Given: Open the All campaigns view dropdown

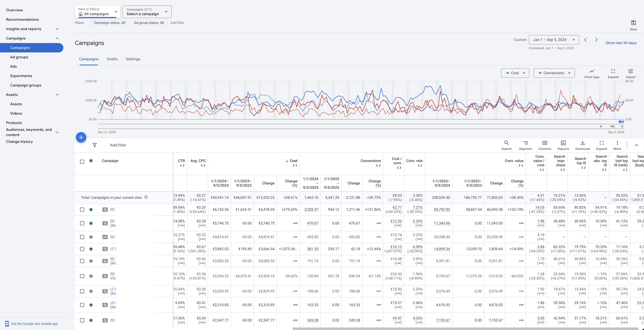Looking at the screenshot, I should tap(98, 11).
